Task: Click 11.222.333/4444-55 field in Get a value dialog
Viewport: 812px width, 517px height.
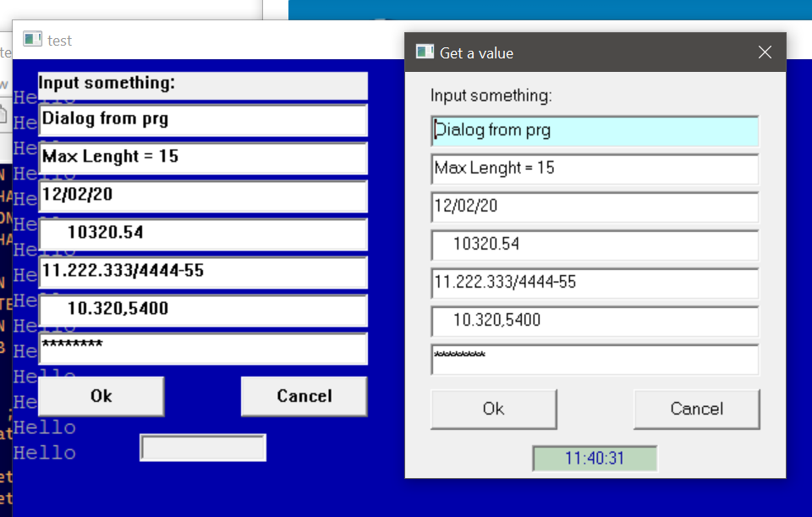Action: pyautogui.click(x=595, y=283)
